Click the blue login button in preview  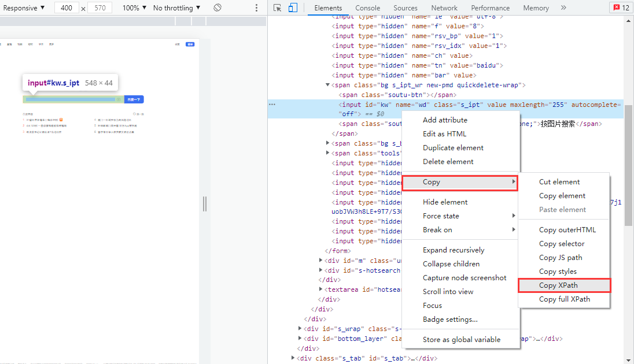pyautogui.click(x=190, y=44)
